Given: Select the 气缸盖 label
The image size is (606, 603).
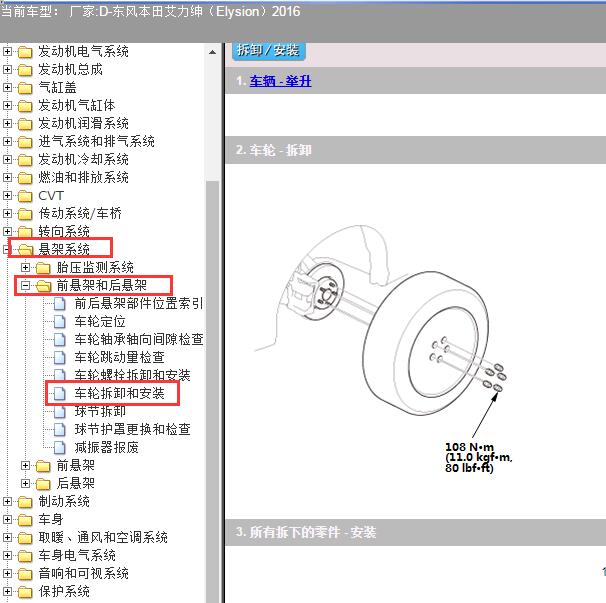Looking at the screenshot, I should (57, 87).
